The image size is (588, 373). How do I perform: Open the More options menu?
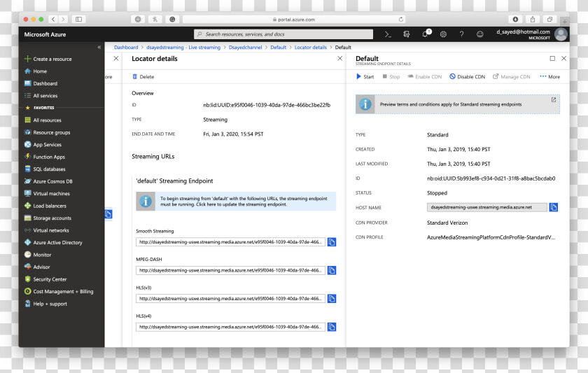click(550, 76)
